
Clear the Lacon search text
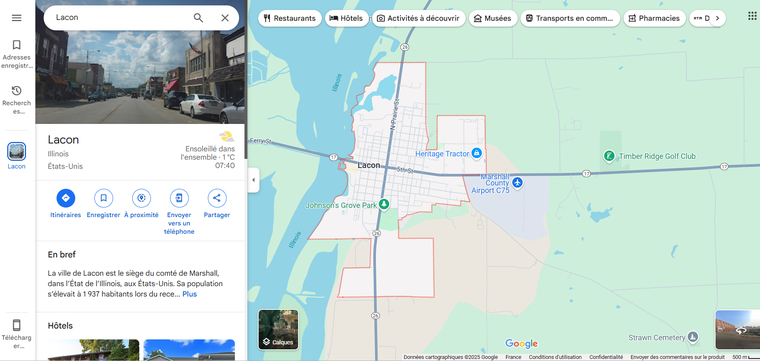pyautogui.click(x=225, y=18)
